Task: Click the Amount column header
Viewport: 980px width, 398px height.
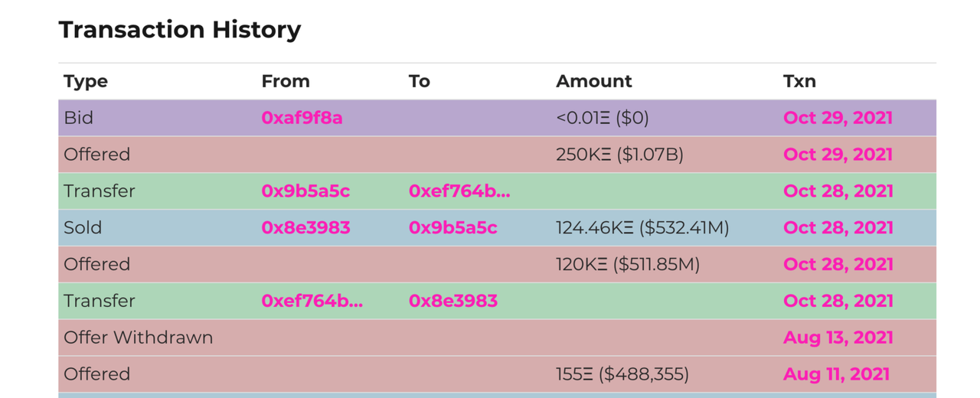Action: point(594,81)
